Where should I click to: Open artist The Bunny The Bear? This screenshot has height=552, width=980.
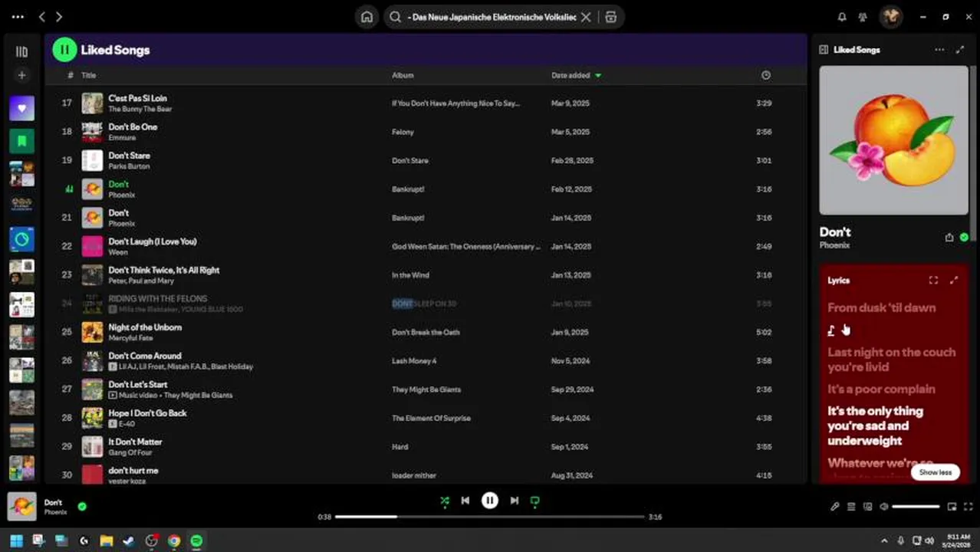(140, 109)
